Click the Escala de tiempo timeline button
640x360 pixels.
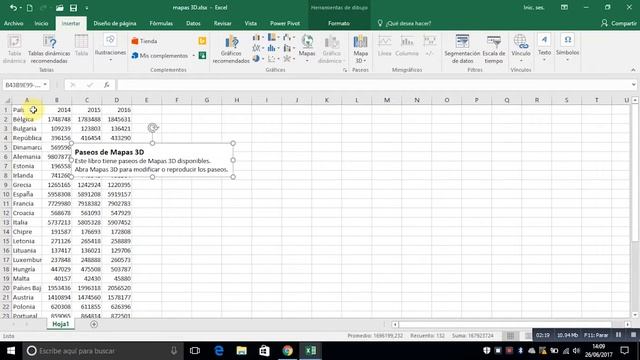pos(493,49)
